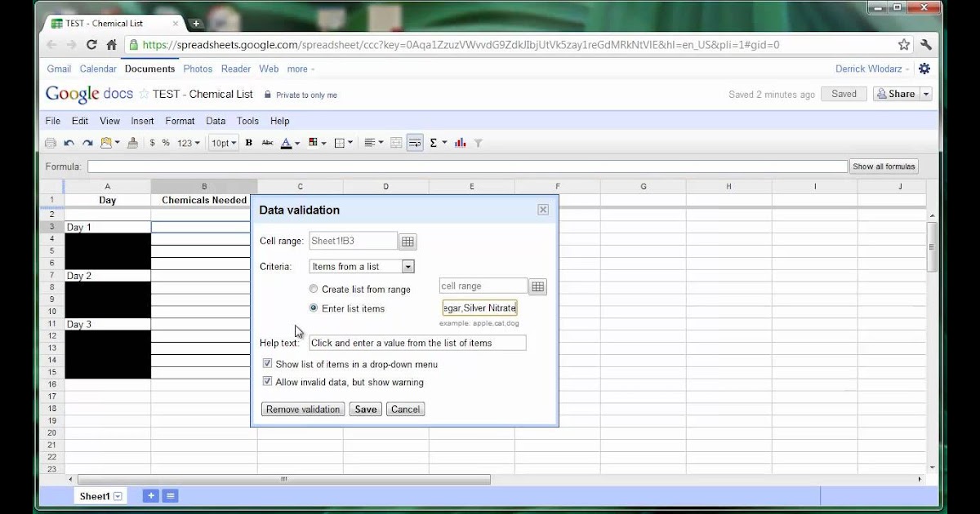This screenshot has height=514, width=980.
Task: Open the Format menu
Action: [180, 121]
